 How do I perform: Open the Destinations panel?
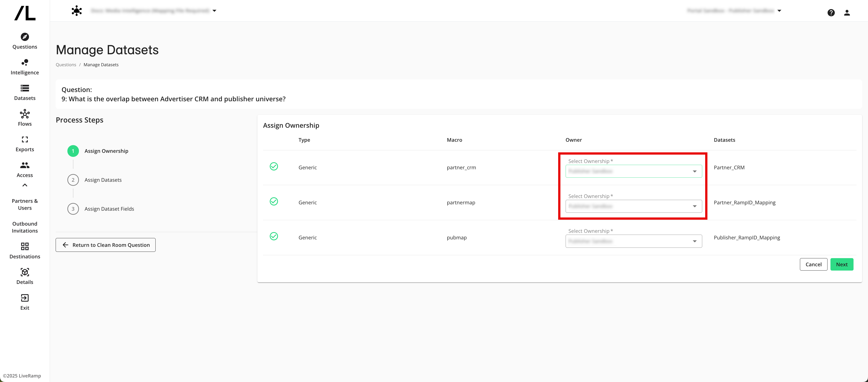(24, 251)
